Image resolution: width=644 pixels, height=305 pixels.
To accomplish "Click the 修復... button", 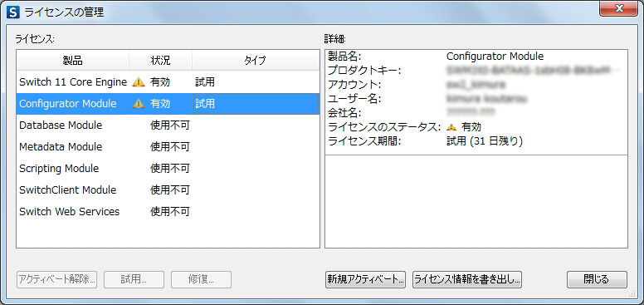I will click(201, 279).
